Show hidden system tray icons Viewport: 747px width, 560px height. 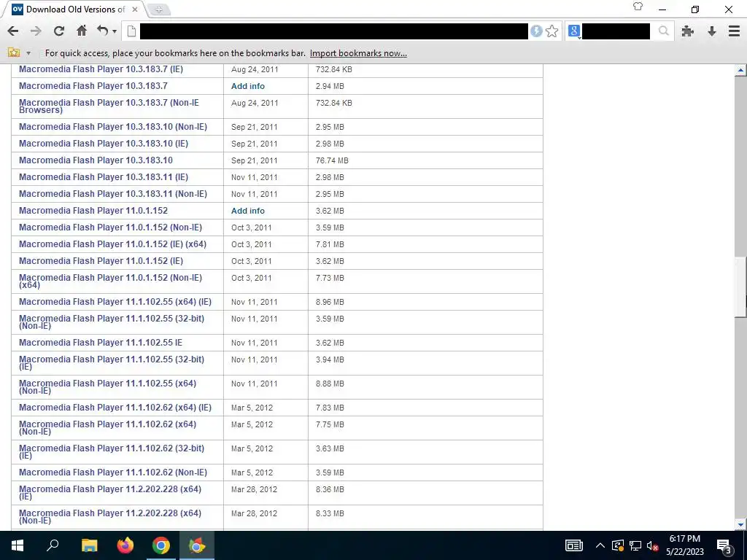[x=600, y=545]
